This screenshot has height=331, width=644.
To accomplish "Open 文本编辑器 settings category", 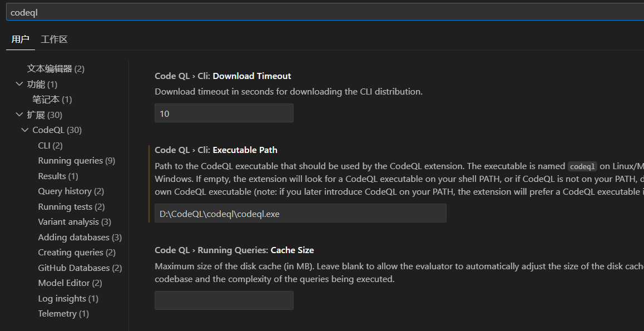I will click(x=56, y=69).
